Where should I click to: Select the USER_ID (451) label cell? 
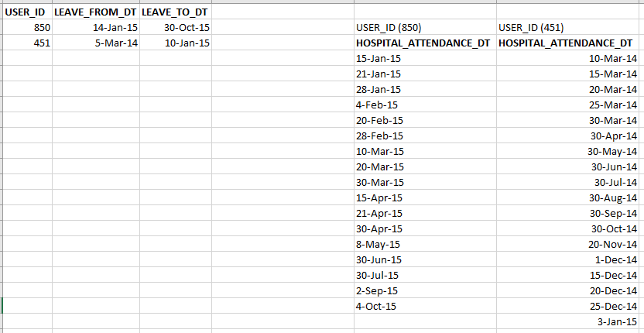click(569, 28)
